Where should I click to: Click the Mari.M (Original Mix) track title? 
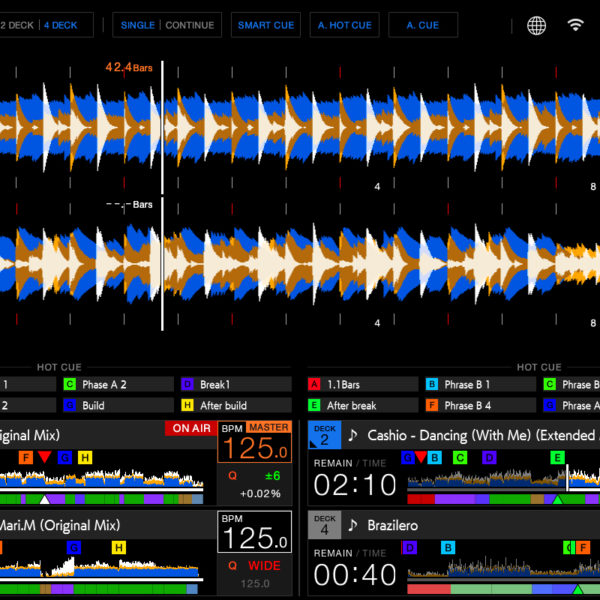59,525
